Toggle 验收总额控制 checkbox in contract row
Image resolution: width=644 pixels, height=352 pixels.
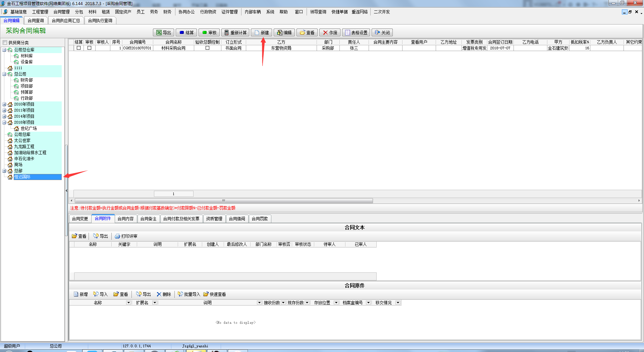[x=207, y=48]
